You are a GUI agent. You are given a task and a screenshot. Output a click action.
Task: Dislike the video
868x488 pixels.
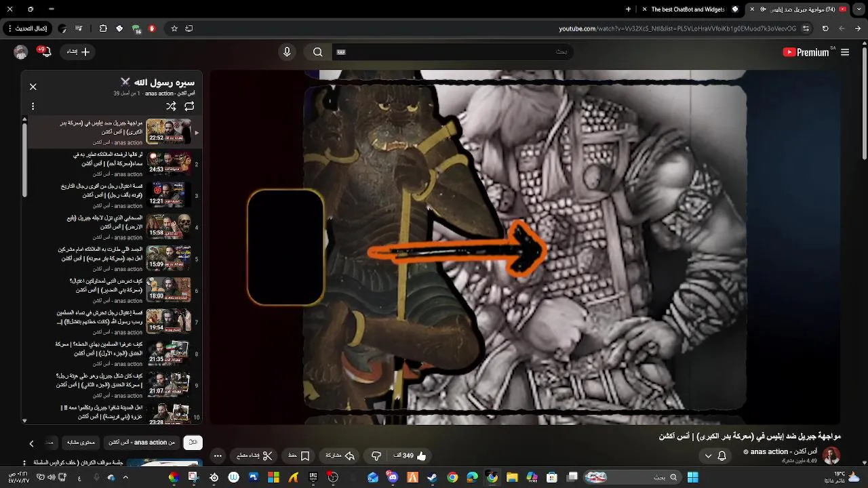point(376,455)
